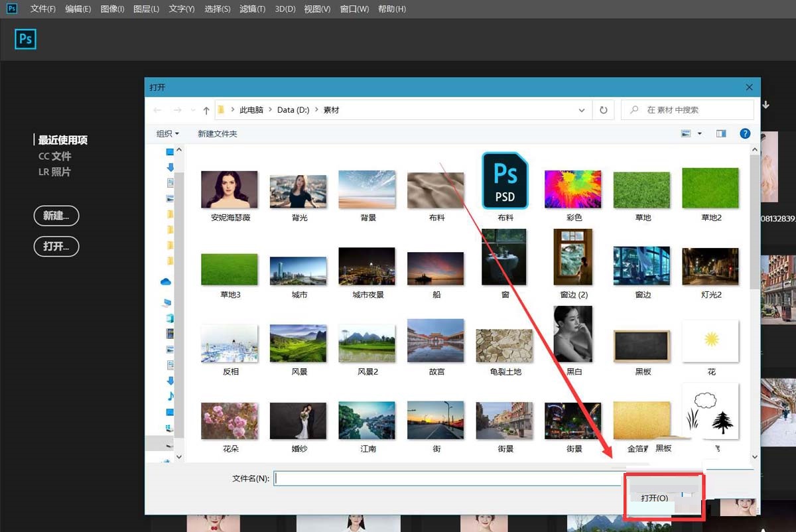The width and height of the screenshot is (796, 532).
Task: Click the search magnifier in the search box
Action: (x=634, y=109)
